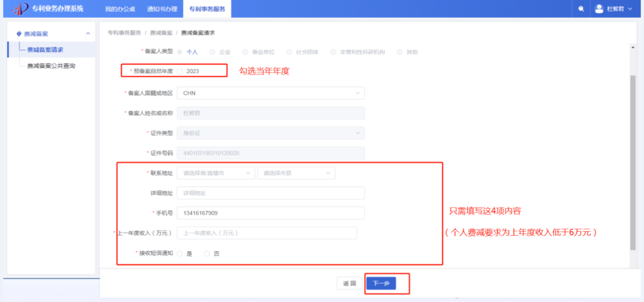Screen dimensions: 644x302
Task: Select the 事业单位 radio button
Action: click(x=245, y=52)
